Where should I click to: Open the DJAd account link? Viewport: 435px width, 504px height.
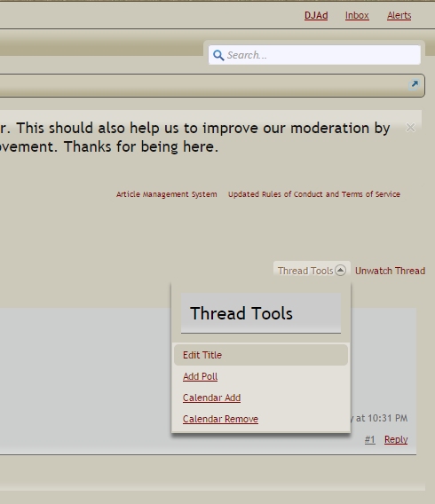tap(316, 15)
